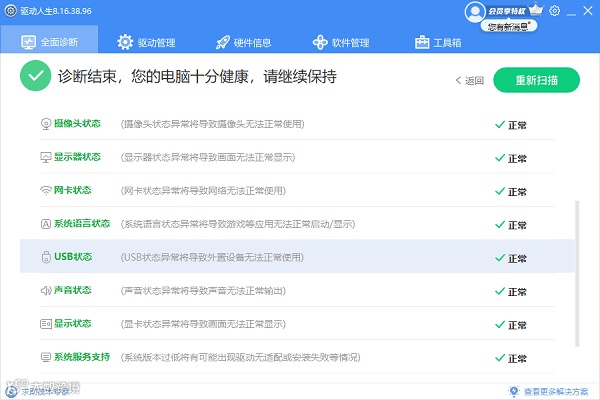This screenshot has width=600, height=400.
Task: Click the 系统服务支持 icon
Action: 46,357
